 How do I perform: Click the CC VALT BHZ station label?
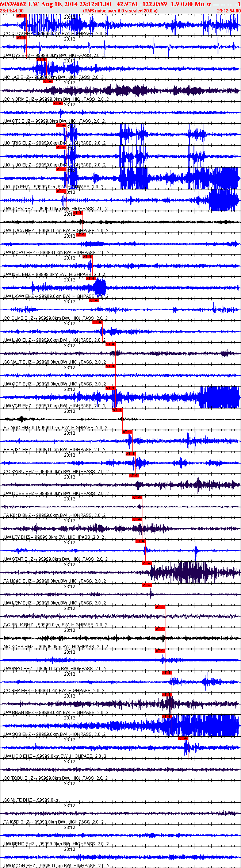(x=18, y=362)
